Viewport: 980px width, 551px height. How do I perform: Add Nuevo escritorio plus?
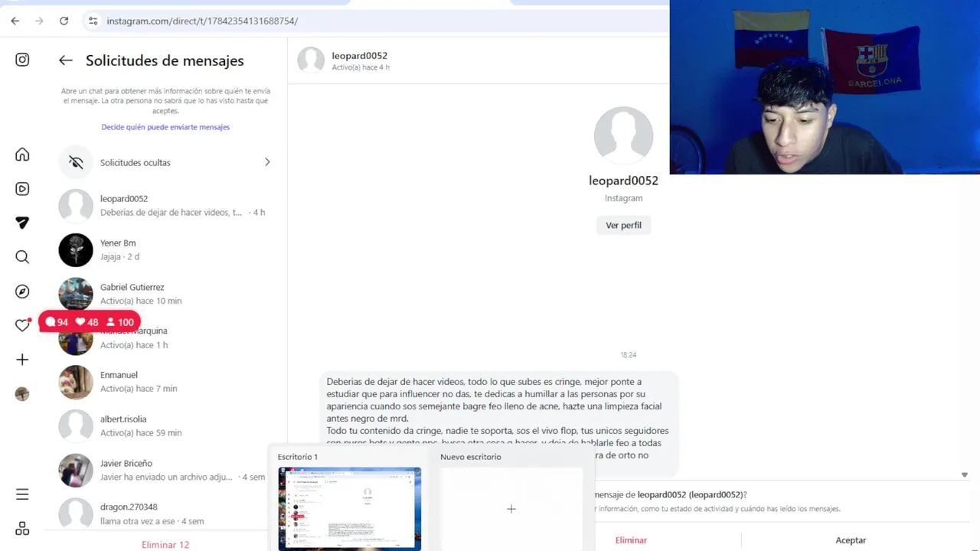coord(511,508)
